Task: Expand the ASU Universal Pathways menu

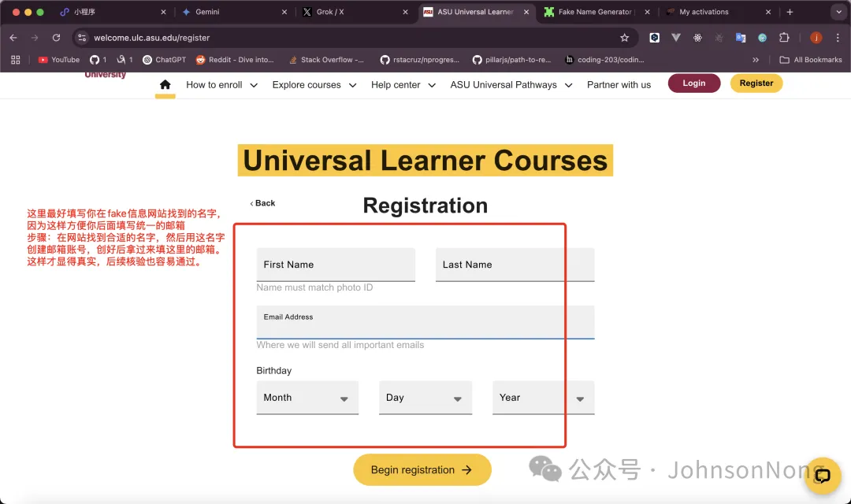Action: 511,84
